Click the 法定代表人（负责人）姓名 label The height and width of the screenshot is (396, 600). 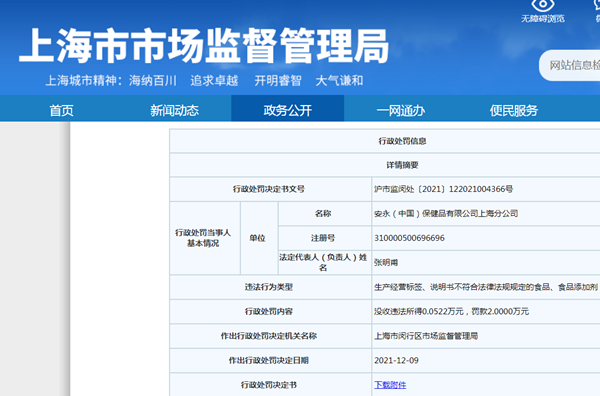click(x=323, y=262)
